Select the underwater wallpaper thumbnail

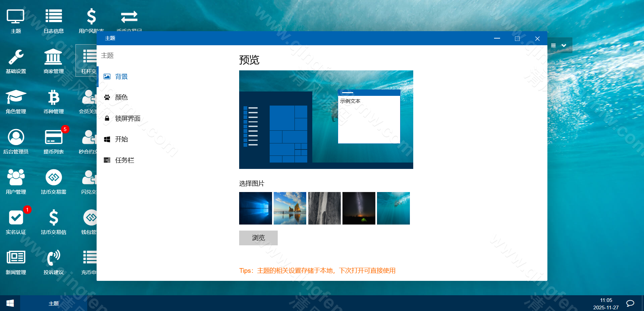coord(393,208)
